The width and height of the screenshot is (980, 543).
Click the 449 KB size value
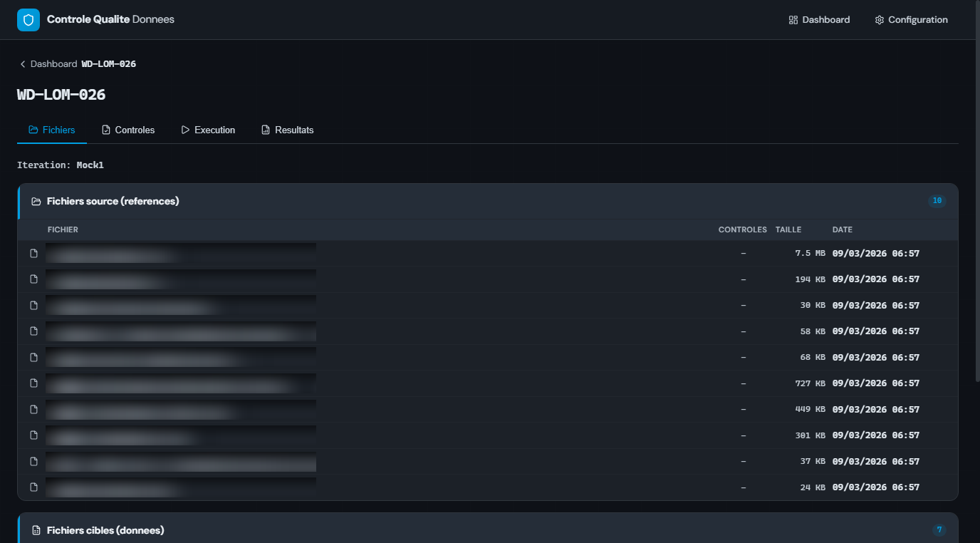(x=810, y=410)
